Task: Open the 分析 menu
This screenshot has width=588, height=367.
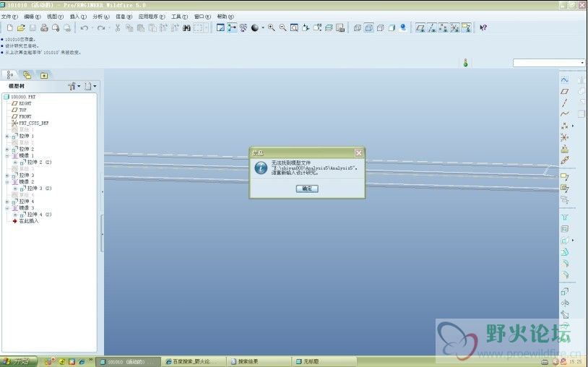Action: [x=101, y=17]
